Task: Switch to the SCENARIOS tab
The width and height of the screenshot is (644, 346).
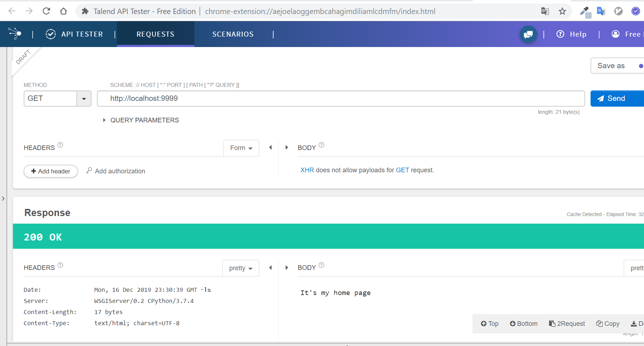Action: tap(233, 34)
